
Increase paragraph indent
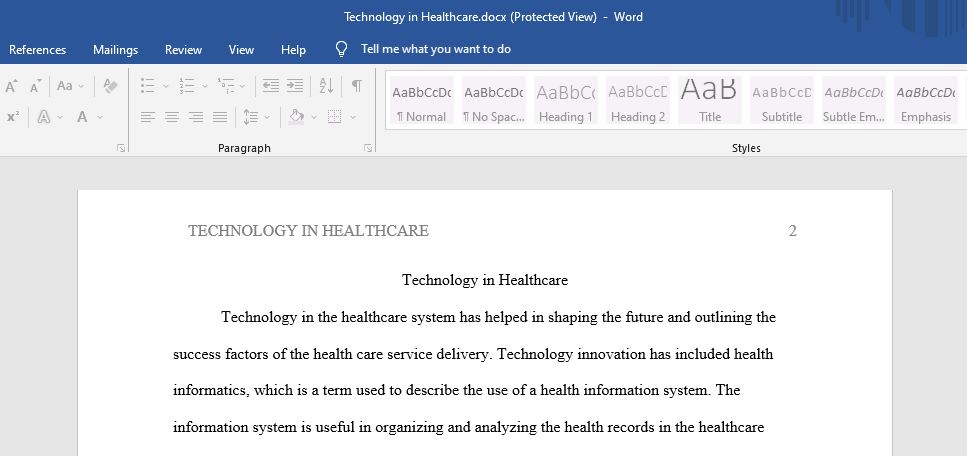coord(295,86)
